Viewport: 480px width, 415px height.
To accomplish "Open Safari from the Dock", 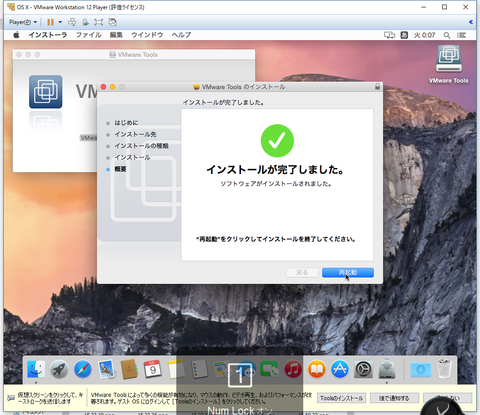I will 83,369.
